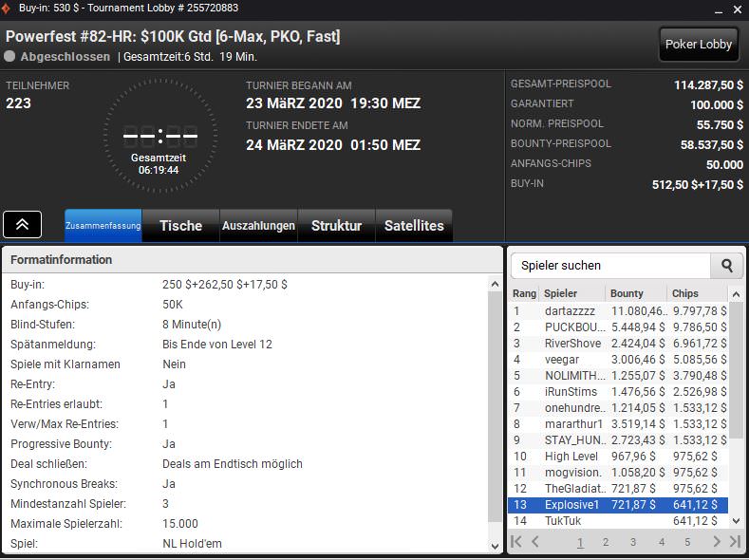Go to previous page of players
The height and width of the screenshot is (560, 749).
click(536, 542)
